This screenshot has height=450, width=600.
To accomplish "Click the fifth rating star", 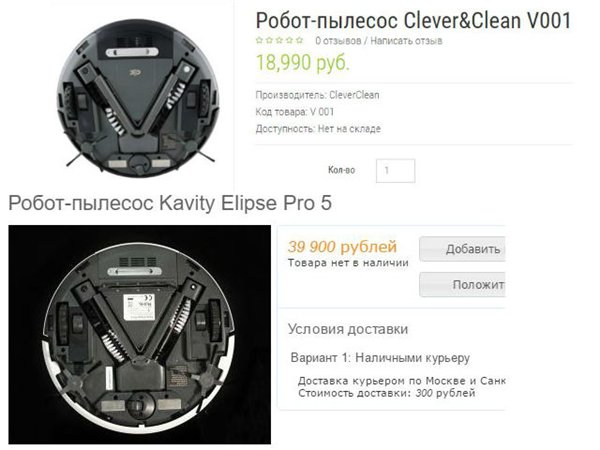I will pyautogui.click(x=299, y=40).
